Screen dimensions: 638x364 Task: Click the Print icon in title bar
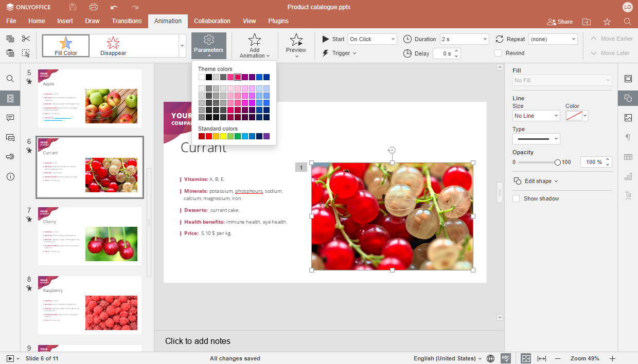coord(93,7)
